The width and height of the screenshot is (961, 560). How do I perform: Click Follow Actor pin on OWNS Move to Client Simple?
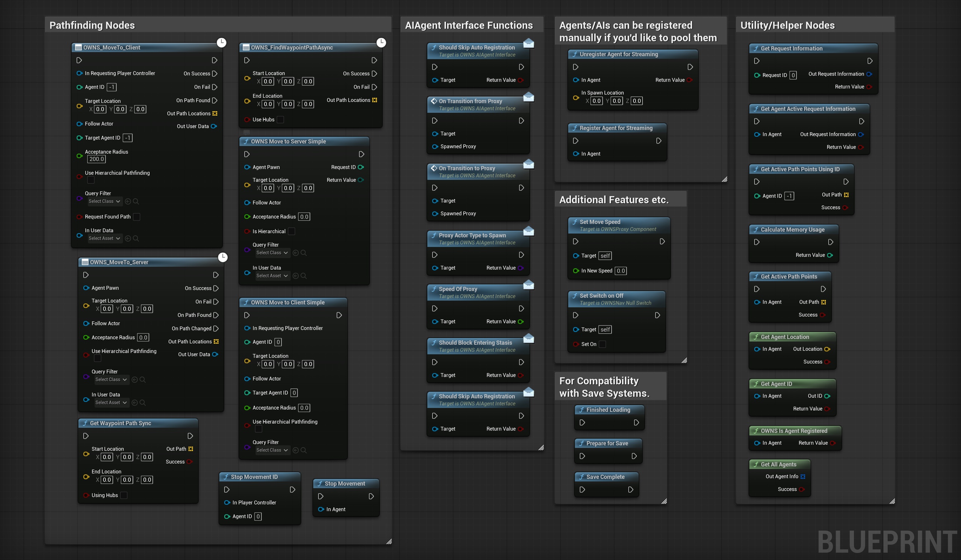click(x=247, y=379)
